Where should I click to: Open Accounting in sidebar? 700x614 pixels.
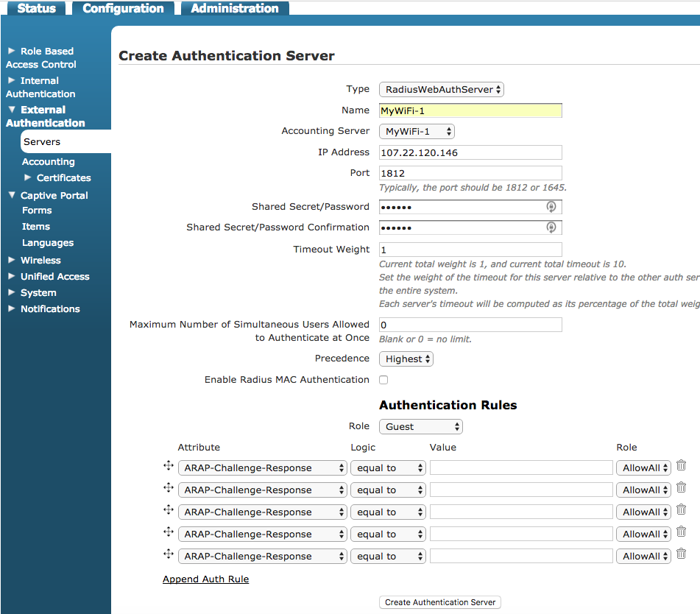49,162
